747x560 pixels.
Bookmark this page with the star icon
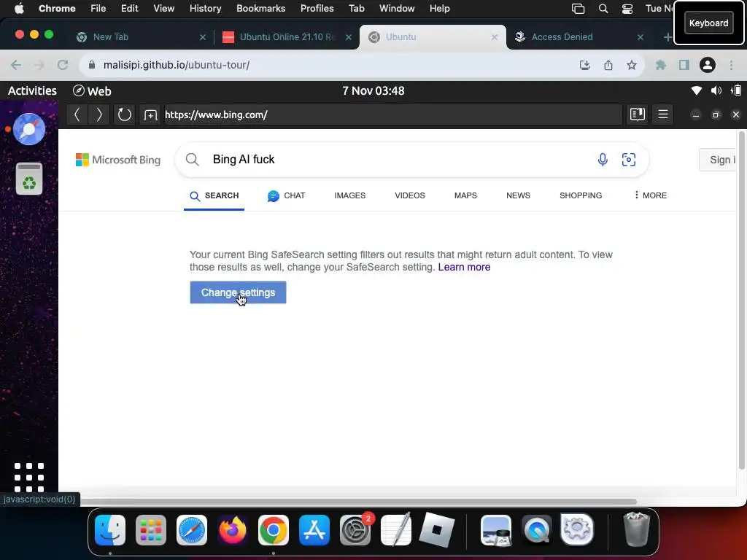[x=631, y=65]
